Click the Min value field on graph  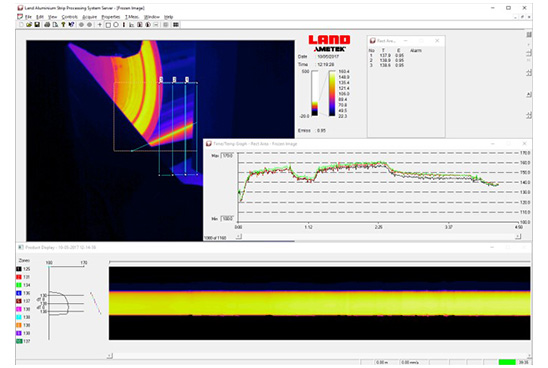coord(227,218)
